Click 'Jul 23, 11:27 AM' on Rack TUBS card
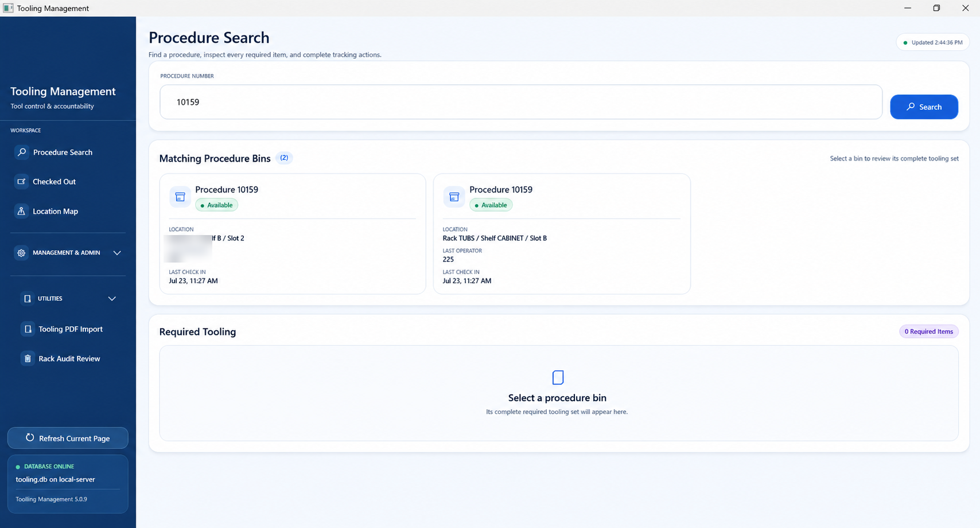This screenshot has width=980, height=528. (467, 281)
